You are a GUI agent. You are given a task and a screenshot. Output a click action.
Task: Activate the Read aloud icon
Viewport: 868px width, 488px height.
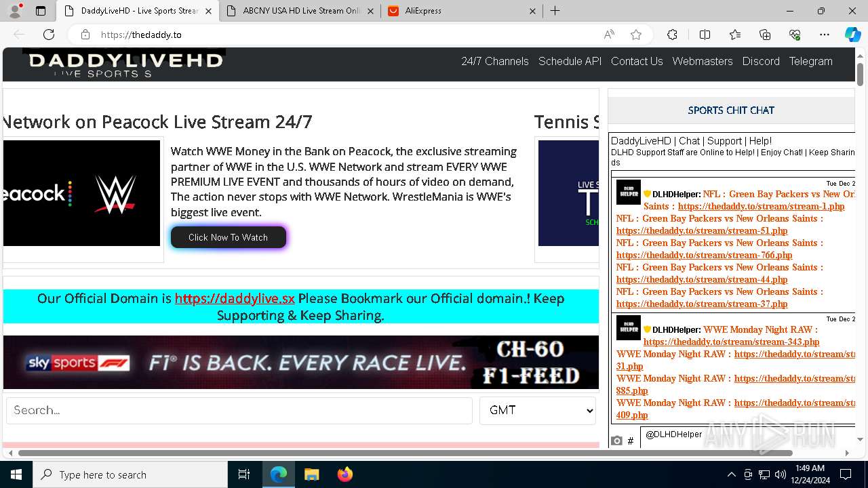click(609, 35)
